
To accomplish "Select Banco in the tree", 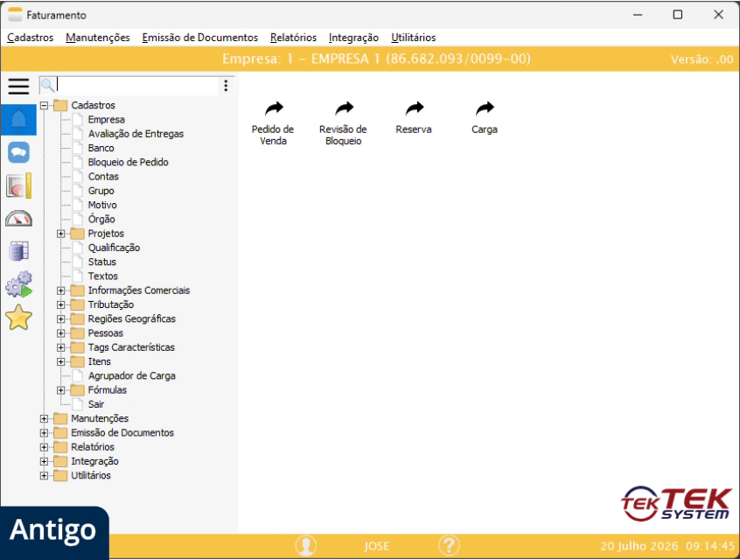I will click(101, 148).
